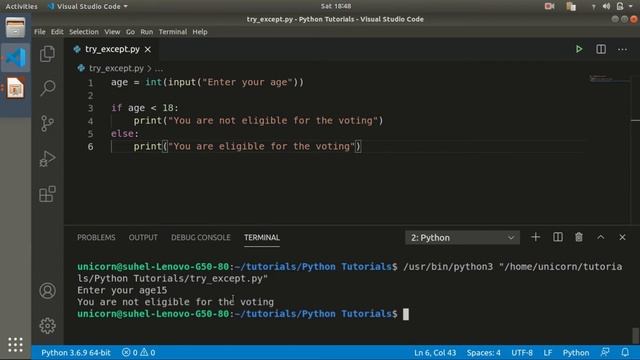Open Source Control view
640x360 pixels.
coord(47,123)
